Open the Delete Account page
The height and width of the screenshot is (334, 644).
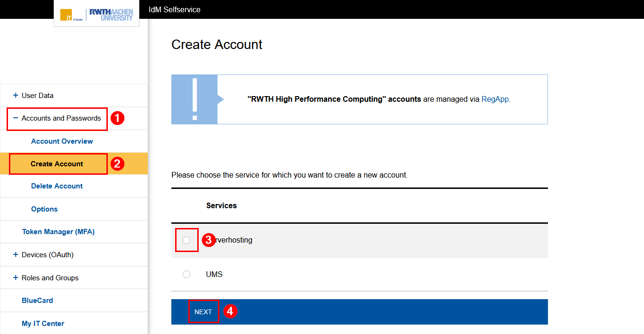56,186
